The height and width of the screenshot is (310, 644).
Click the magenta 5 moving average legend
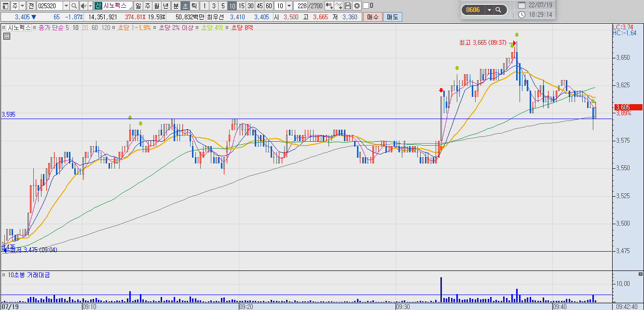click(67, 27)
